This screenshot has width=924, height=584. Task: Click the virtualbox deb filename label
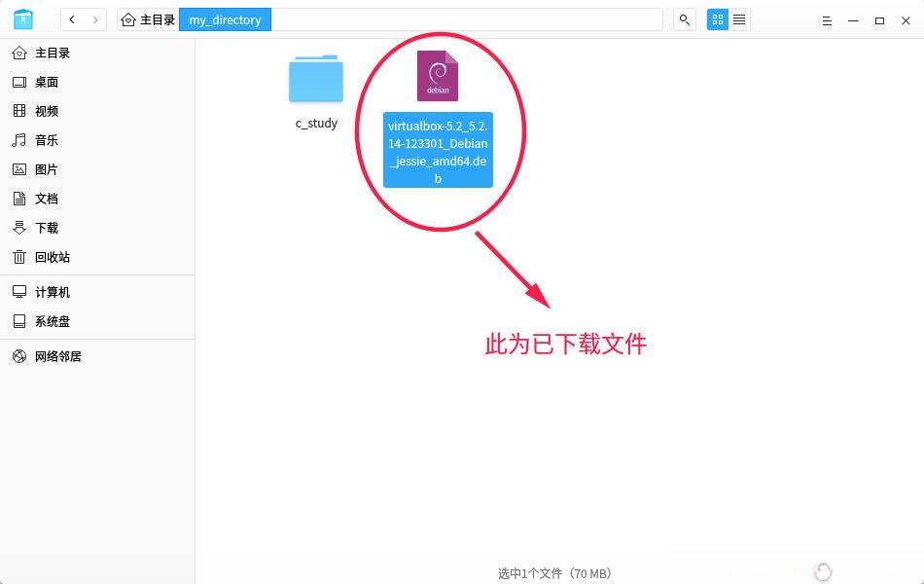coord(438,152)
